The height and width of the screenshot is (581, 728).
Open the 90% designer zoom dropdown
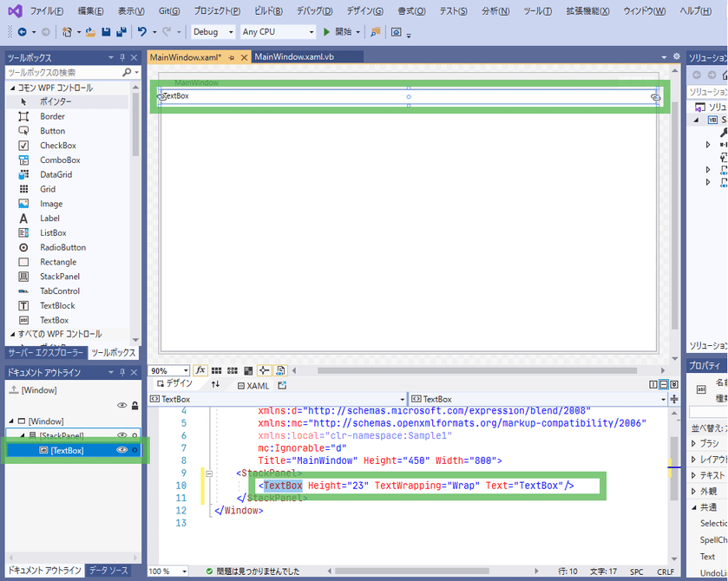click(169, 370)
